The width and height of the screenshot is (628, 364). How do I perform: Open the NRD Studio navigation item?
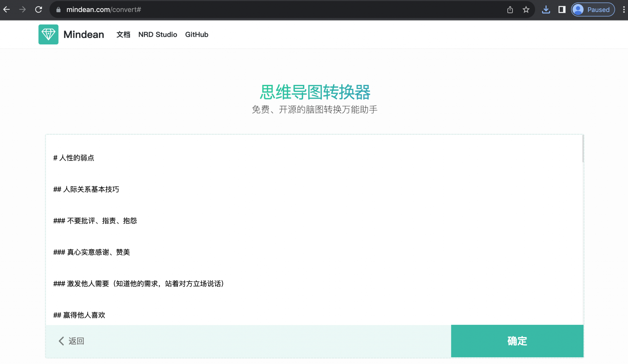click(x=158, y=34)
